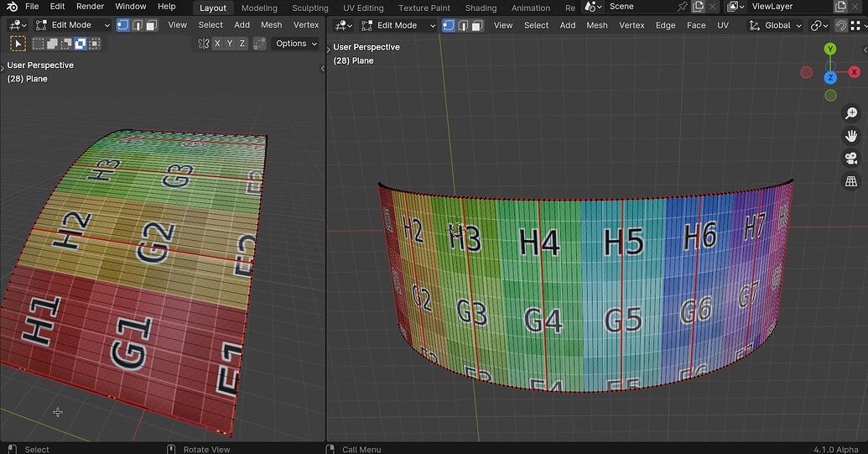The image size is (868, 454).
Task: Click the red X axis gizmo ball
Action: tap(854, 72)
